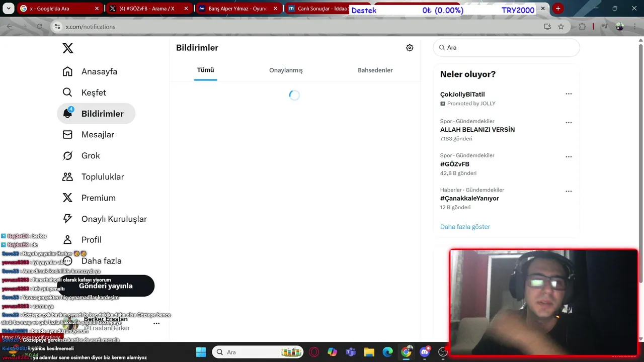View site information icon beside the URL
Viewport: 644px width, 362px height.
(57, 27)
